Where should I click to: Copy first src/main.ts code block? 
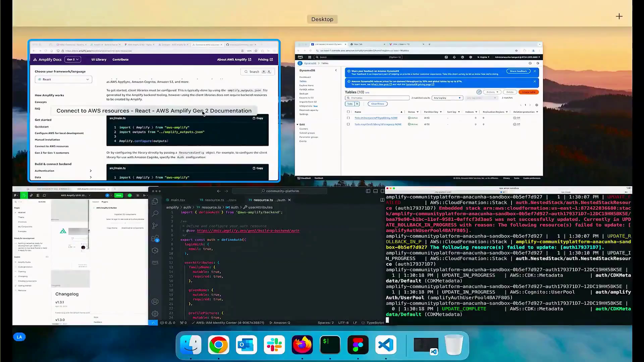pyautogui.click(x=258, y=118)
